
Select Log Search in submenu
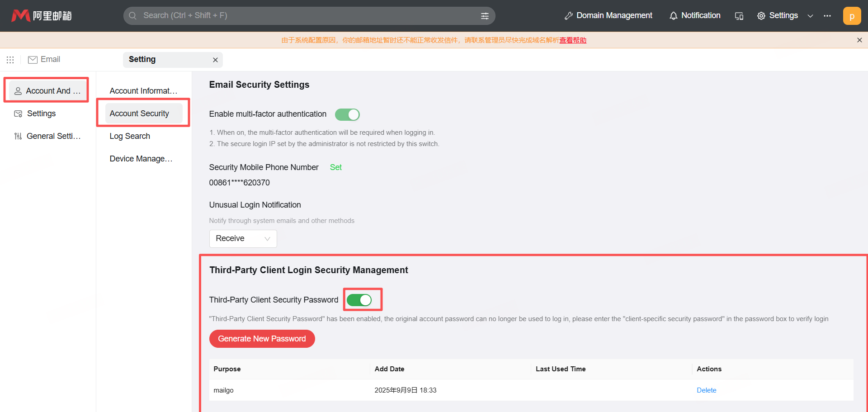point(130,136)
